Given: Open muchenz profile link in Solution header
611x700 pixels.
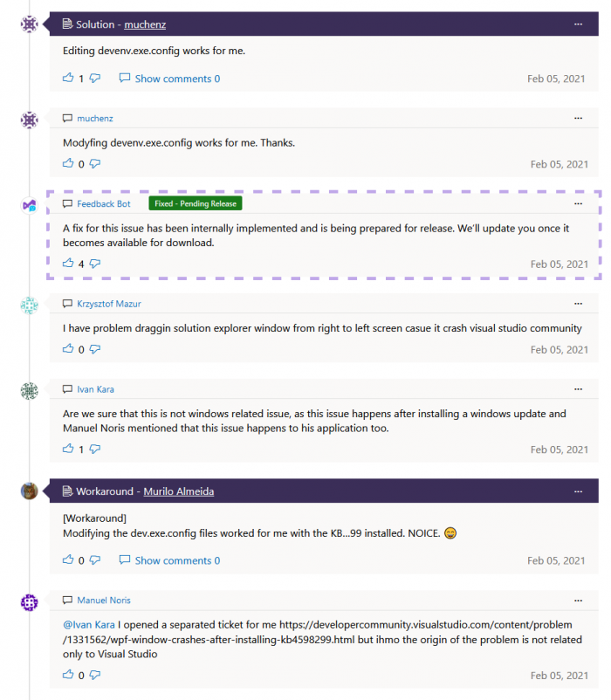Looking at the screenshot, I should tap(145, 24).
